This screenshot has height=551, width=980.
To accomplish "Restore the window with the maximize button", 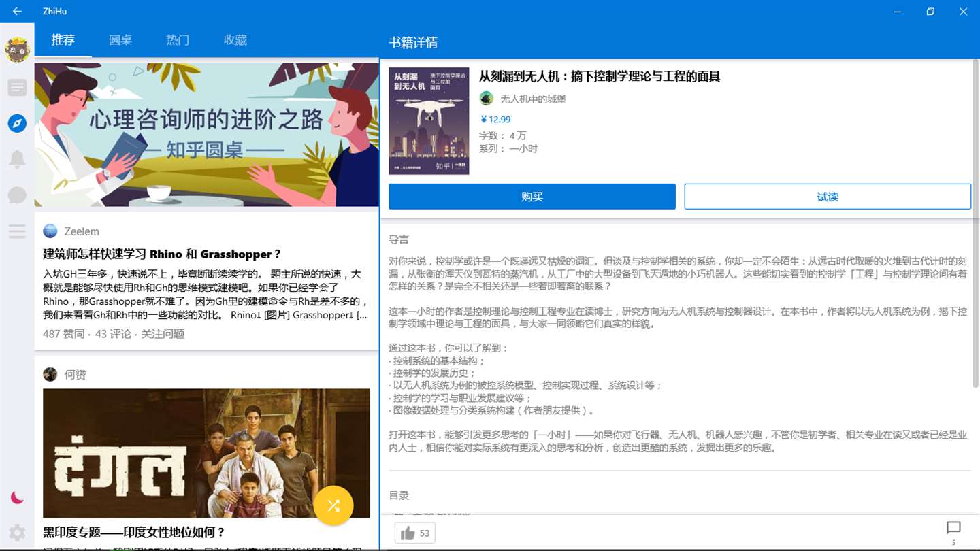I will click(930, 12).
